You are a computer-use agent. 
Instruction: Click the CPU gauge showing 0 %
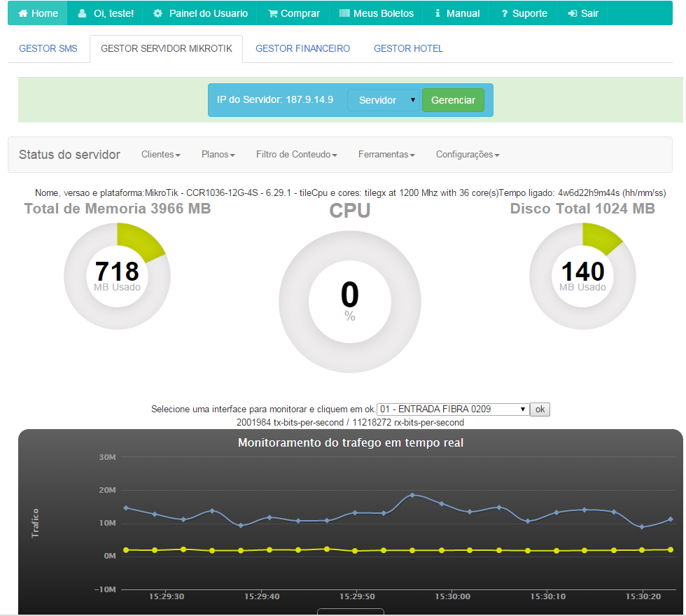point(350,302)
